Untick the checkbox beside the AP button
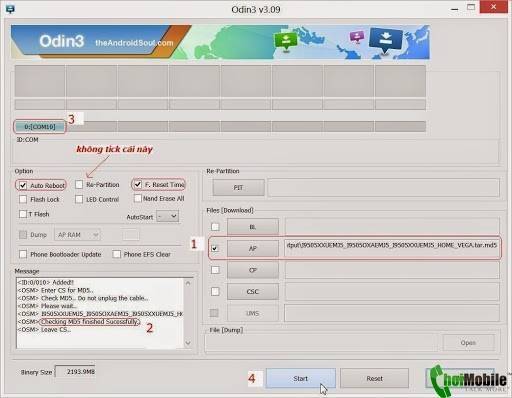 pos(215,248)
